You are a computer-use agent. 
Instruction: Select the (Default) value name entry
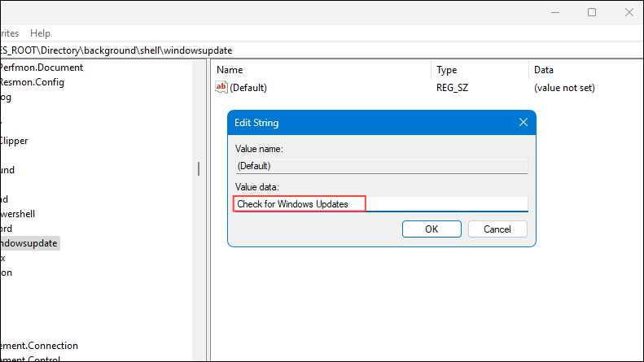click(x=248, y=88)
